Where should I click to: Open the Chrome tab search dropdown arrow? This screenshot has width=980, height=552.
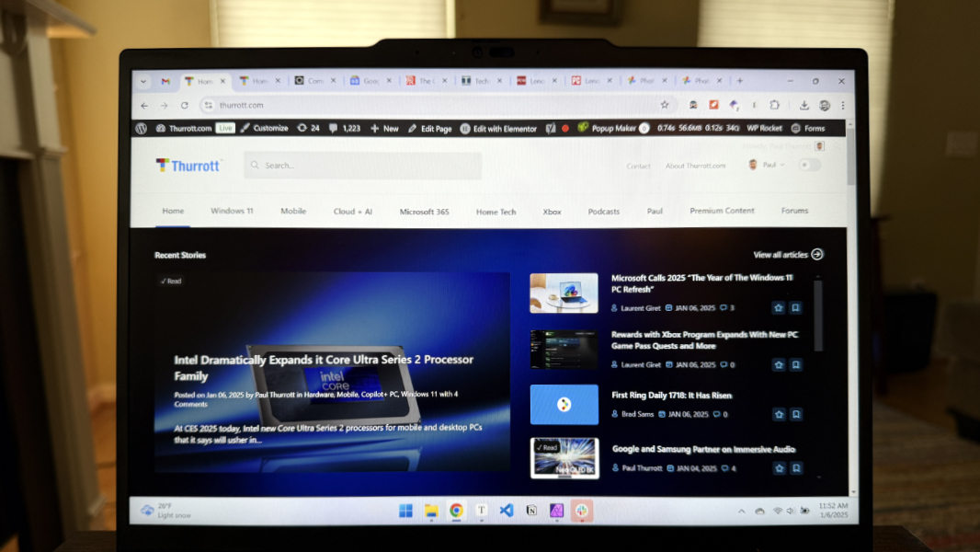click(x=143, y=81)
